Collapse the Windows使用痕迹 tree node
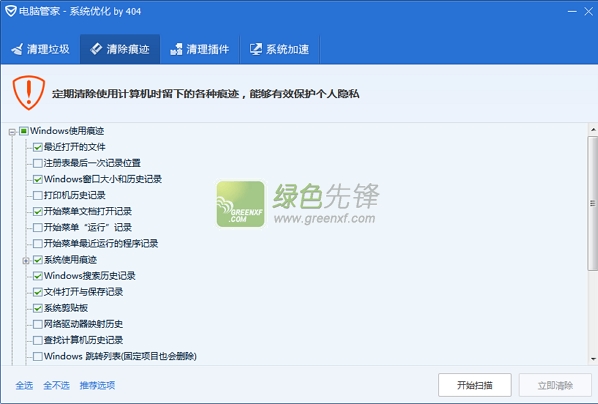The image size is (598, 404). pyautogui.click(x=12, y=132)
